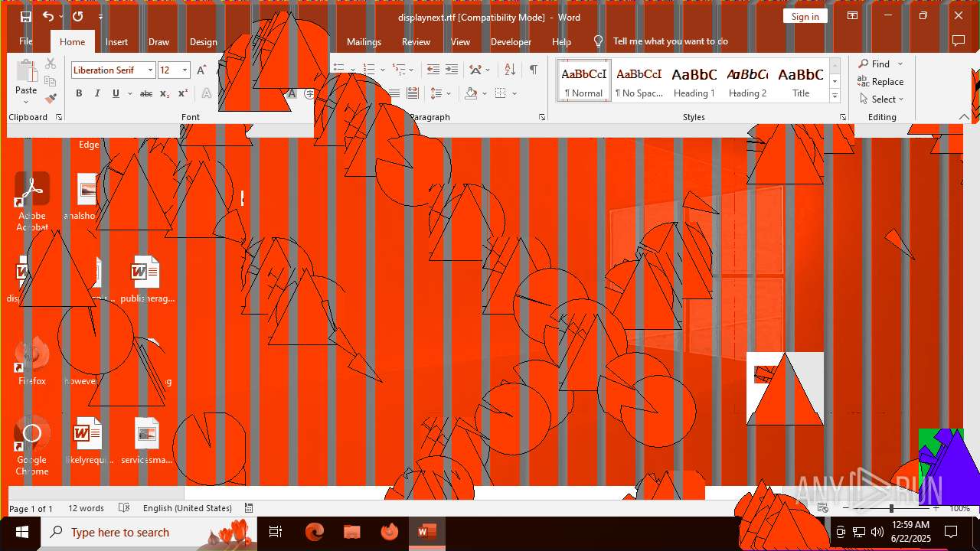Toggle Strikethrough formatting
The width and height of the screenshot is (980, 551).
[x=145, y=93]
